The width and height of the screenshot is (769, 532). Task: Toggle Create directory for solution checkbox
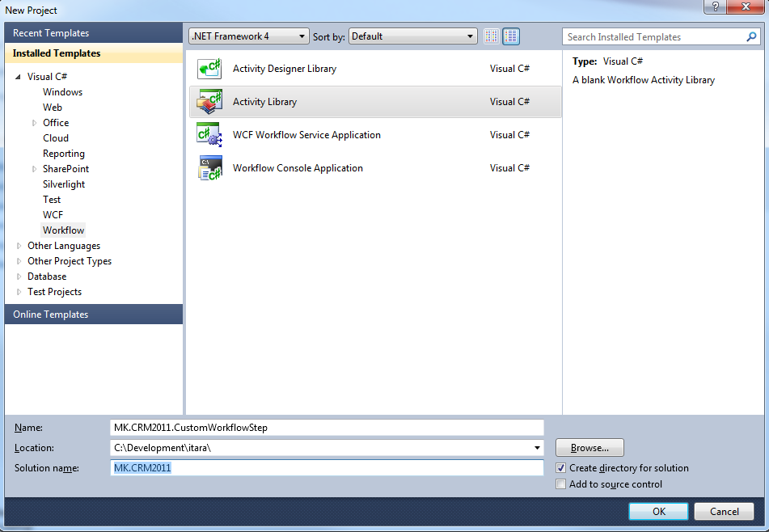[x=560, y=468]
